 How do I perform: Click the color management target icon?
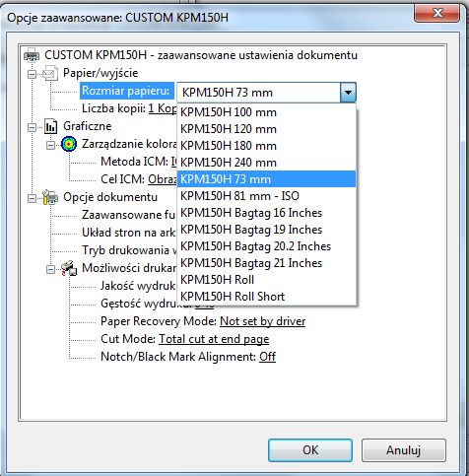click(x=69, y=144)
